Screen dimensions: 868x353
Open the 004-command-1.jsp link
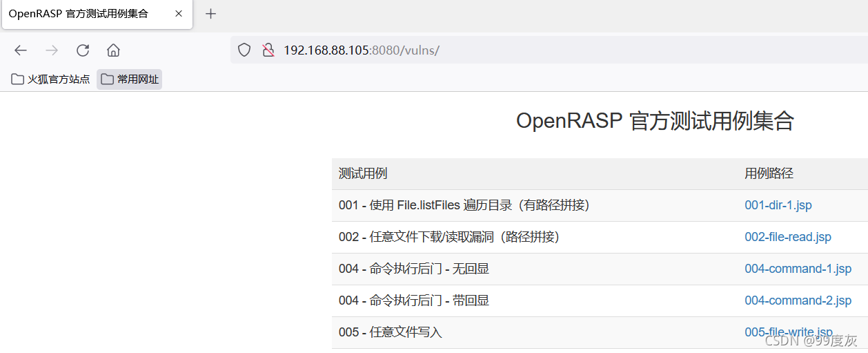[x=798, y=269]
